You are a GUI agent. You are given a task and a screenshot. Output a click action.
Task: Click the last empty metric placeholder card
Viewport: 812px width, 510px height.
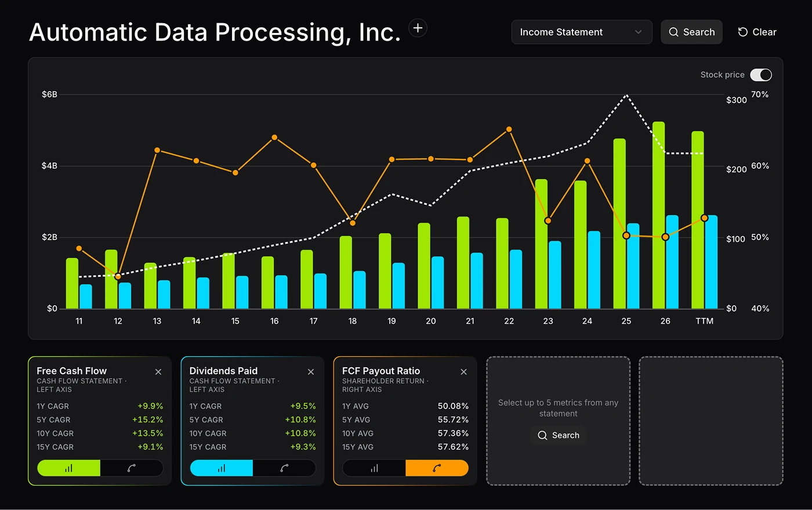(x=711, y=421)
